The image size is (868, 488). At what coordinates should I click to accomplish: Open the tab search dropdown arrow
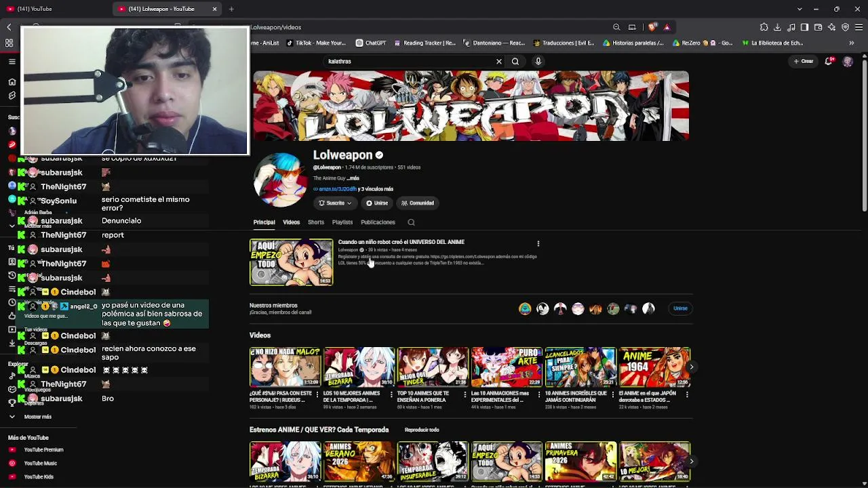coord(800,9)
